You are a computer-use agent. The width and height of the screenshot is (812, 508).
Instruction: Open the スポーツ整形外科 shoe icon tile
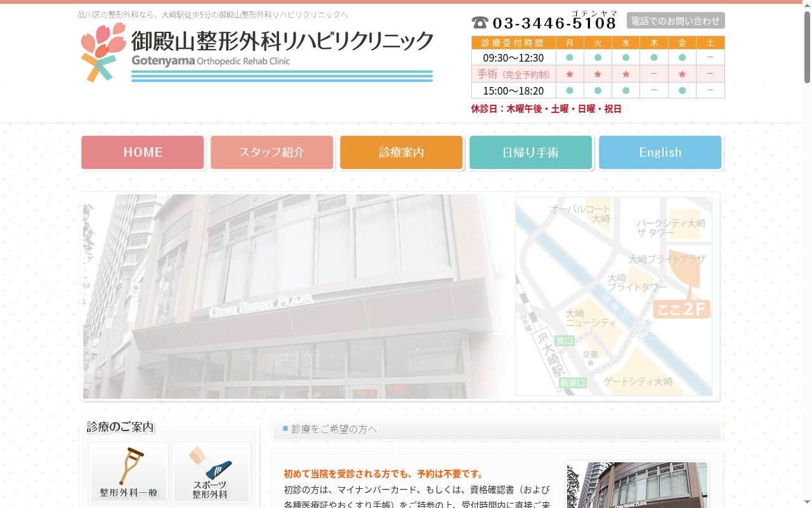tap(211, 472)
